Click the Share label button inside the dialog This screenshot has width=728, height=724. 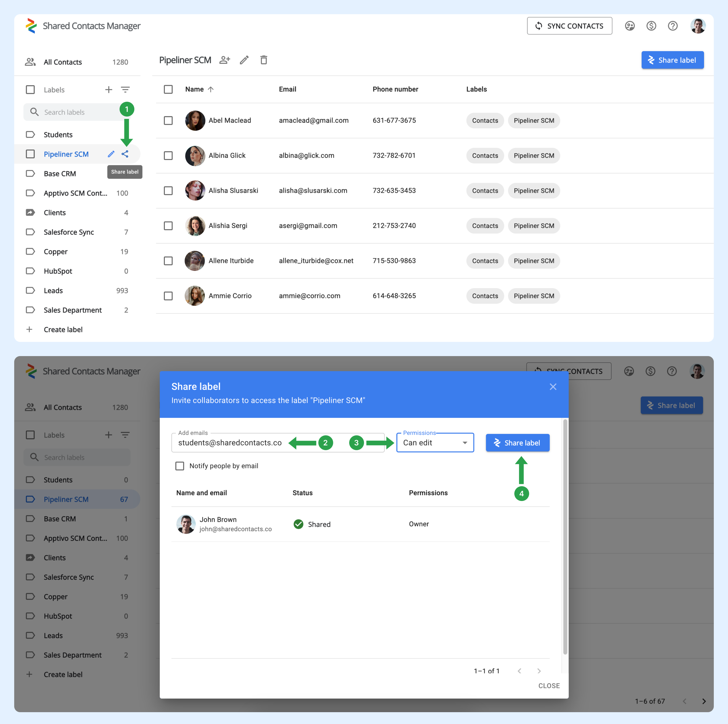pos(517,443)
